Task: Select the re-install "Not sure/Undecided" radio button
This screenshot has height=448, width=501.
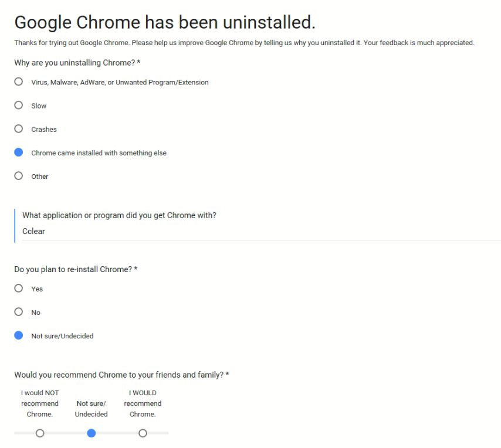Action: [x=19, y=335]
